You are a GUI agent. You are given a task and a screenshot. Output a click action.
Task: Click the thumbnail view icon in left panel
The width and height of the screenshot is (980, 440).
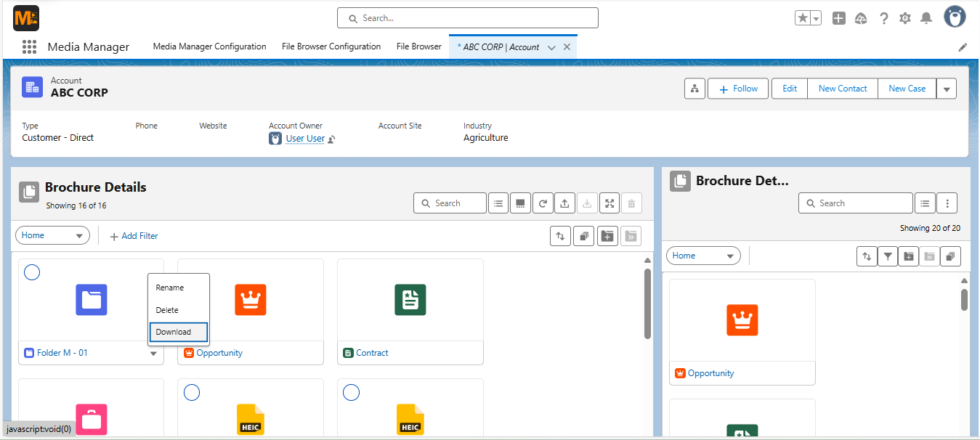pyautogui.click(x=520, y=203)
